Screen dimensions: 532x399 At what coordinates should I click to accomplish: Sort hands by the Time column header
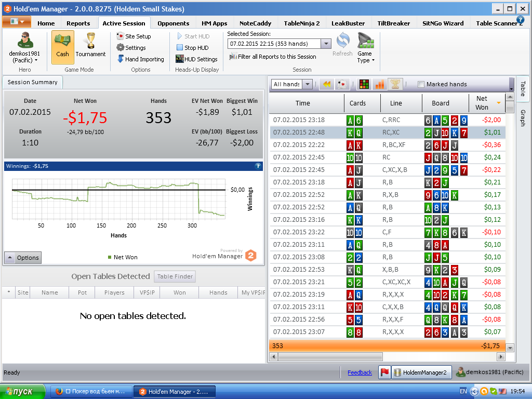tap(307, 103)
